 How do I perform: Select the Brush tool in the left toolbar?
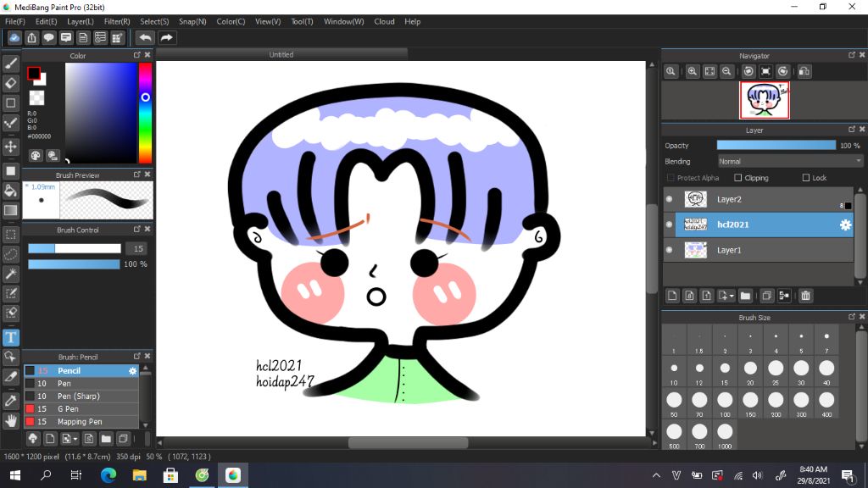(x=10, y=64)
